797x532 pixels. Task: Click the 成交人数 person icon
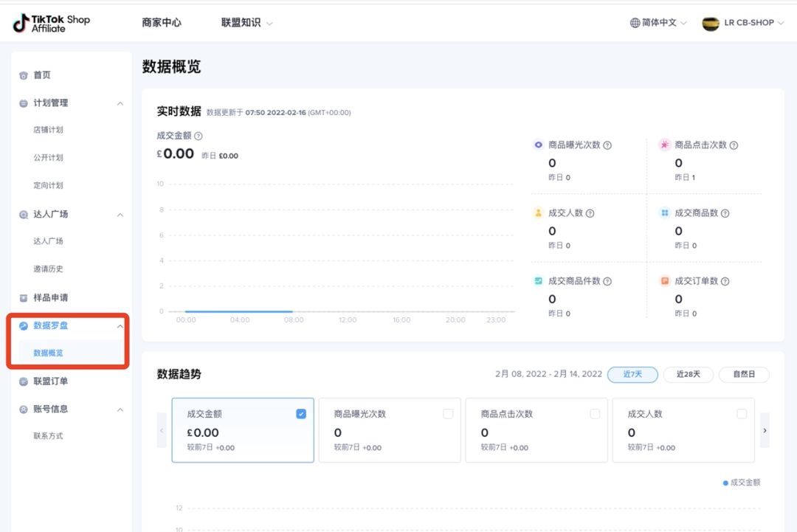pyautogui.click(x=538, y=213)
